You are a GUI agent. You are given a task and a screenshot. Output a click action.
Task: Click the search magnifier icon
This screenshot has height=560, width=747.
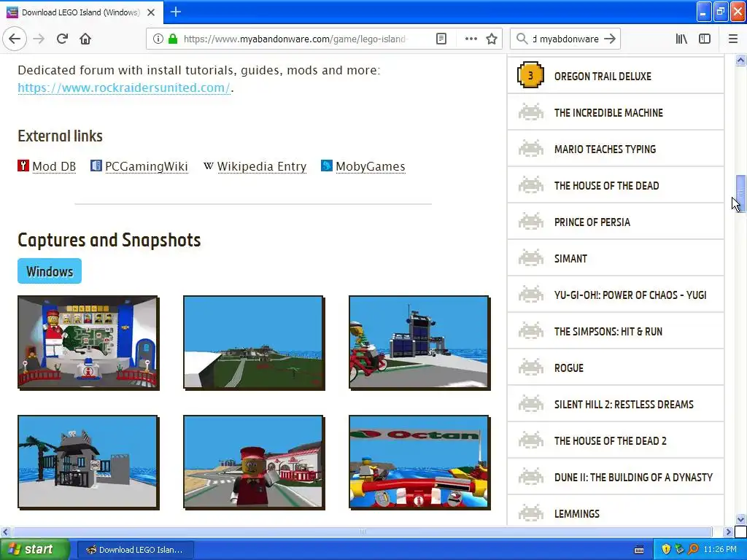click(522, 39)
